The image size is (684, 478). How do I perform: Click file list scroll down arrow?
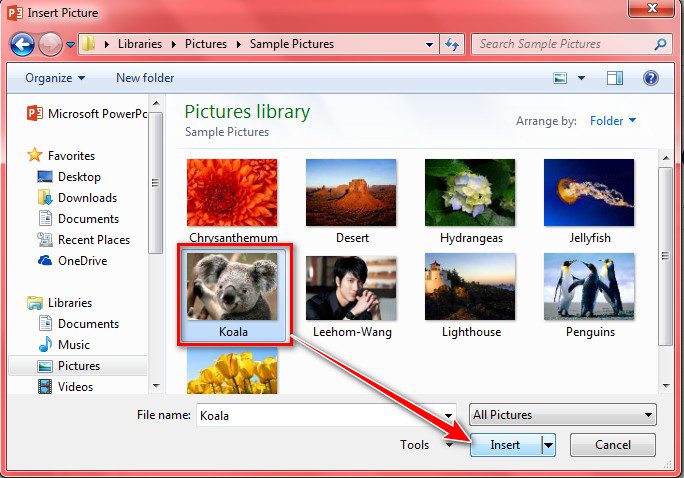coord(666,386)
